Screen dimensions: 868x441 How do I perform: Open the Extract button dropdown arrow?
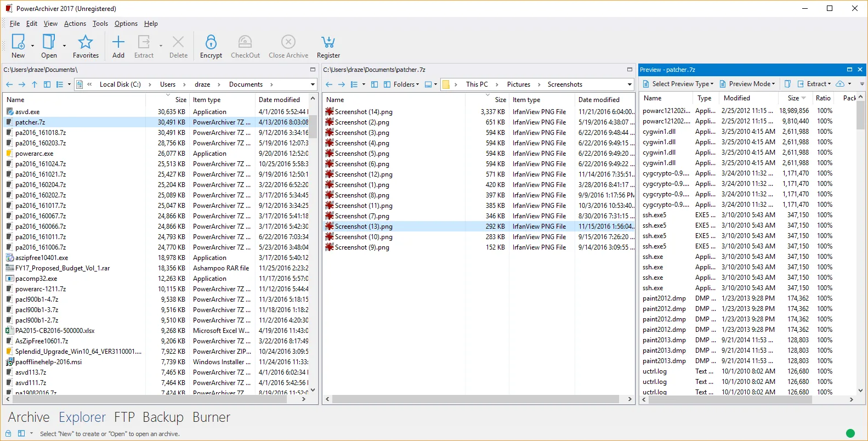[161, 46]
